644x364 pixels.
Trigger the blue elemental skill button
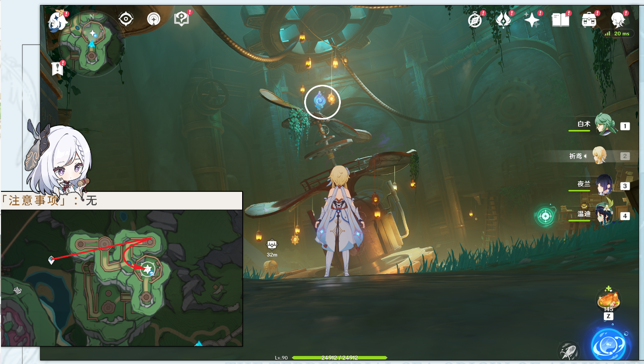pos(609,344)
